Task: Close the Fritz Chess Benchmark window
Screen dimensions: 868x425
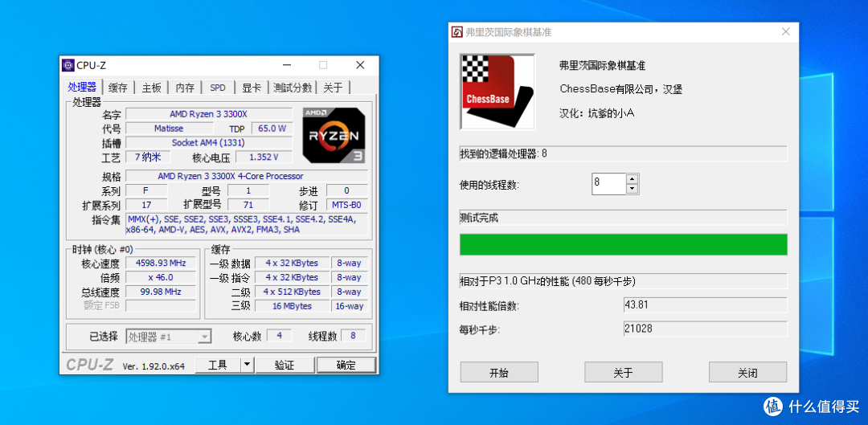Action: (785, 32)
